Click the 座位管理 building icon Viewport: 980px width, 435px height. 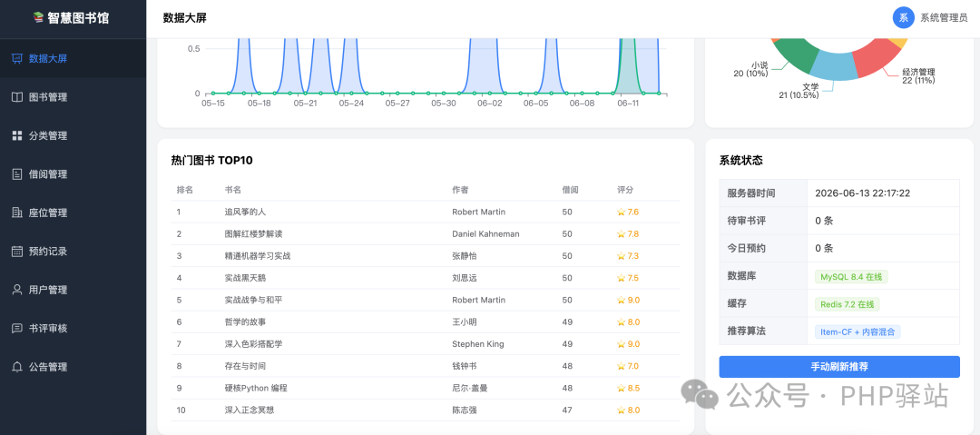17,213
